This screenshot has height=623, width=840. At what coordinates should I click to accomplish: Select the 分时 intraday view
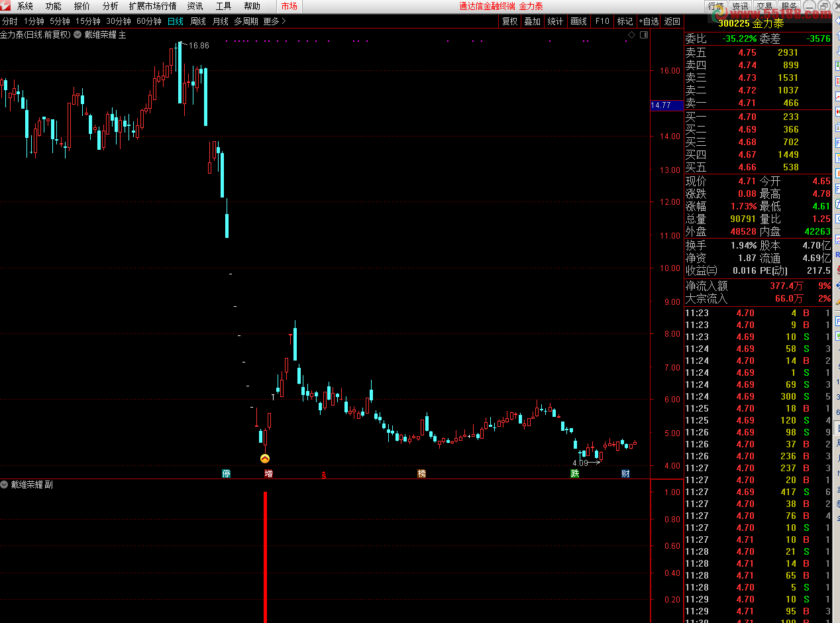click(x=10, y=21)
